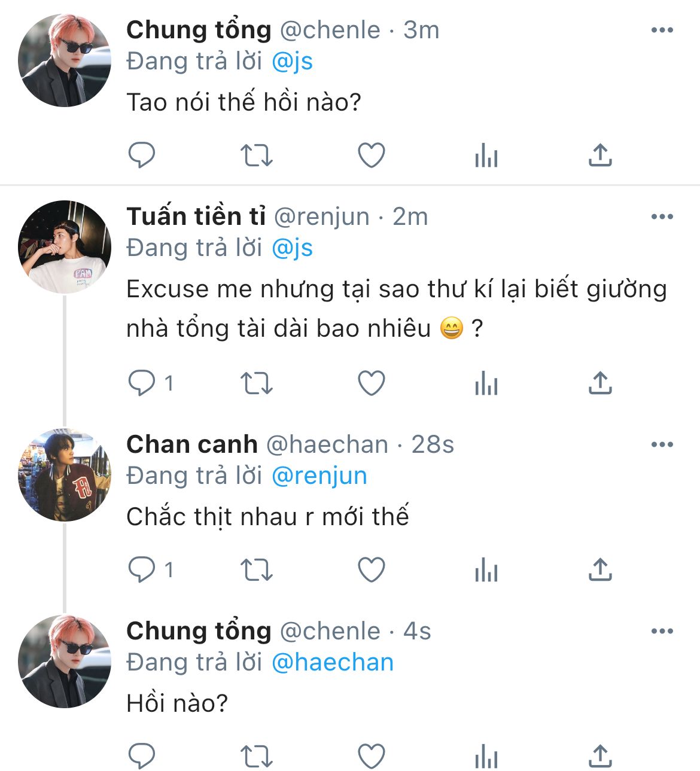Open the @haechan mention in bottom reply
The width and height of the screenshot is (700, 771).
333,663
